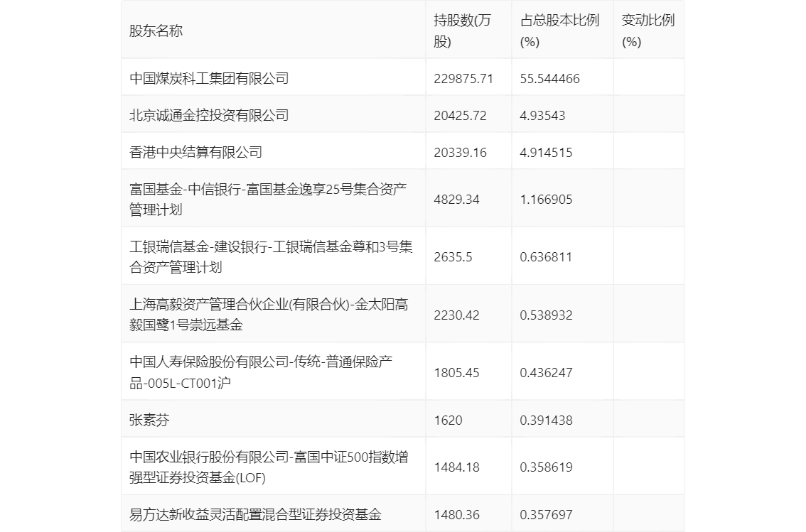Select shareholder 张素芬
Screen dimensions: 806x532
coord(149,420)
